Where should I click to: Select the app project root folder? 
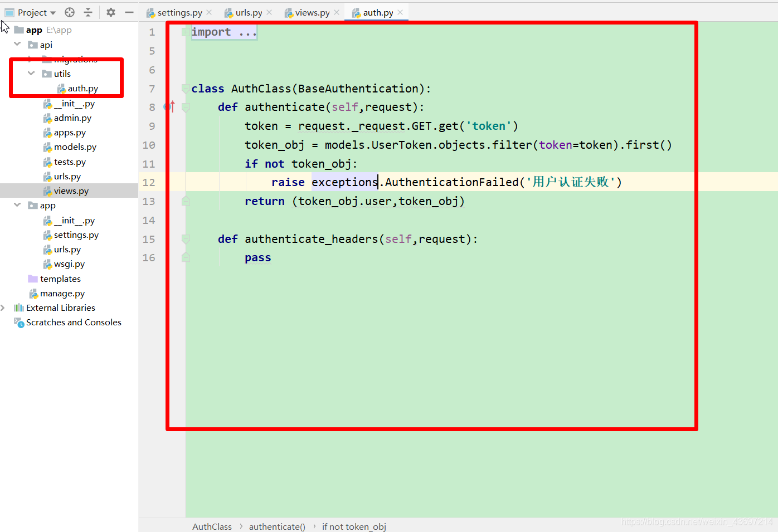tap(34, 30)
